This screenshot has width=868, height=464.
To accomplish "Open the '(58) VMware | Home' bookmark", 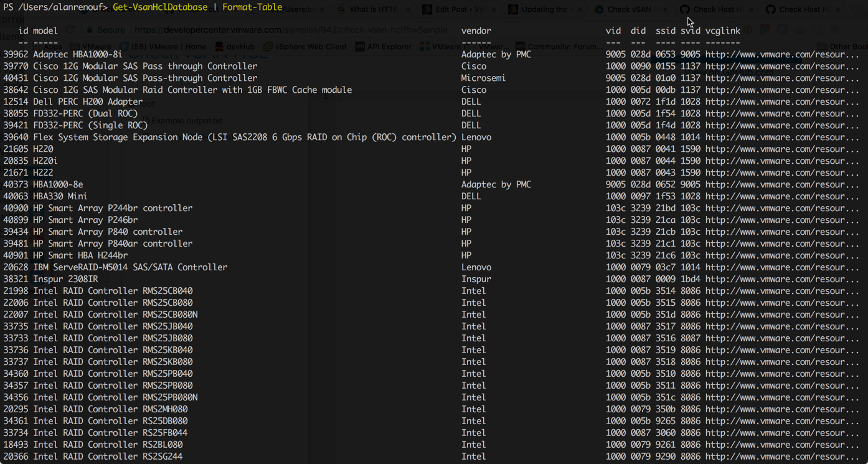I will [163, 47].
